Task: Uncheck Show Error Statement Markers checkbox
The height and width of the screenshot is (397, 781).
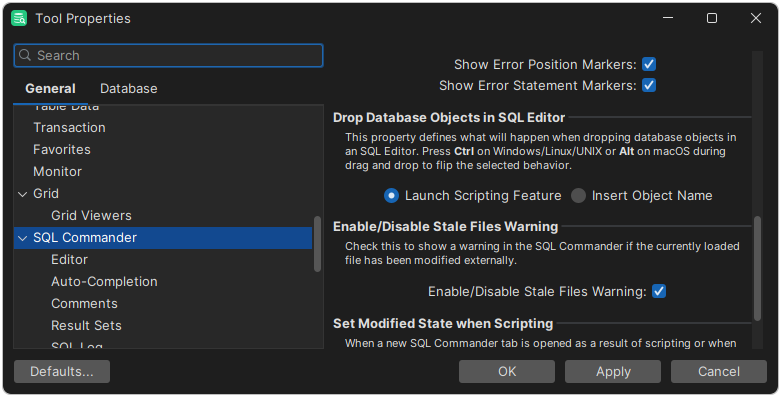Action: point(649,85)
